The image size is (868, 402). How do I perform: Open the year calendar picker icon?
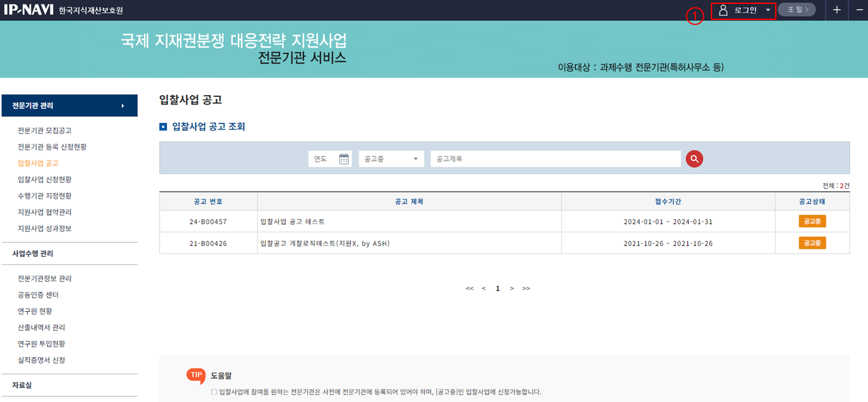coord(344,159)
